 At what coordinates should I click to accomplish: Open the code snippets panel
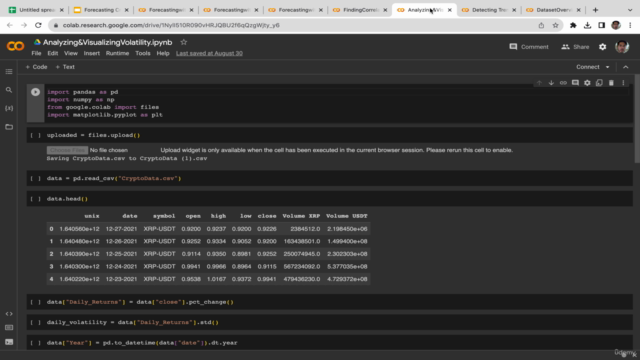coord(9,314)
